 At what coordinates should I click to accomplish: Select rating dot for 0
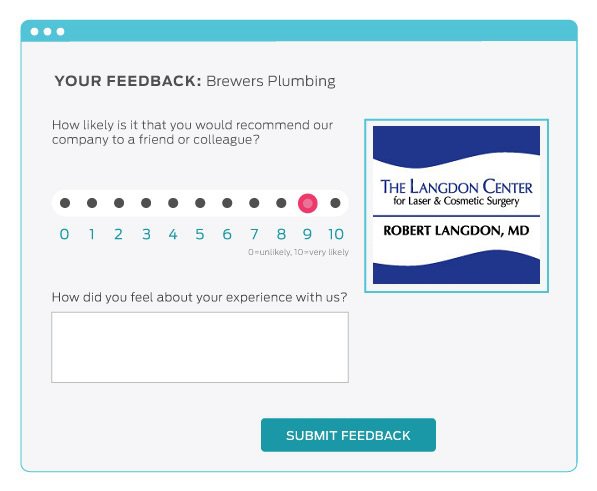65,203
